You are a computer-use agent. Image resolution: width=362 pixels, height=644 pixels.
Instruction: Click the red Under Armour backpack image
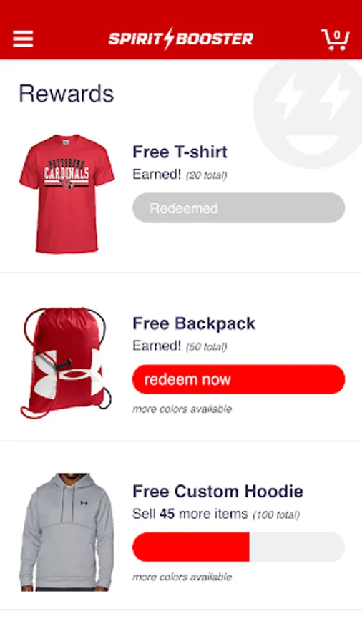(x=67, y=363)
